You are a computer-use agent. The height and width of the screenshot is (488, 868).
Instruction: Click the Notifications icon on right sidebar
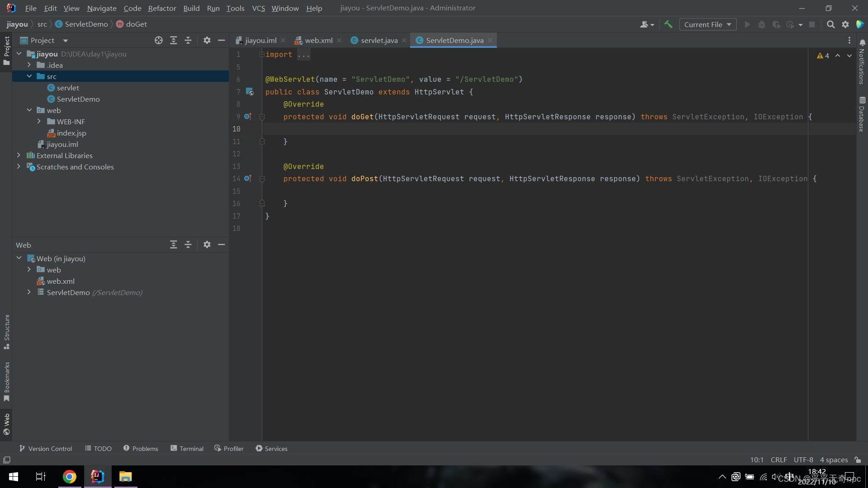click(861, 69)
